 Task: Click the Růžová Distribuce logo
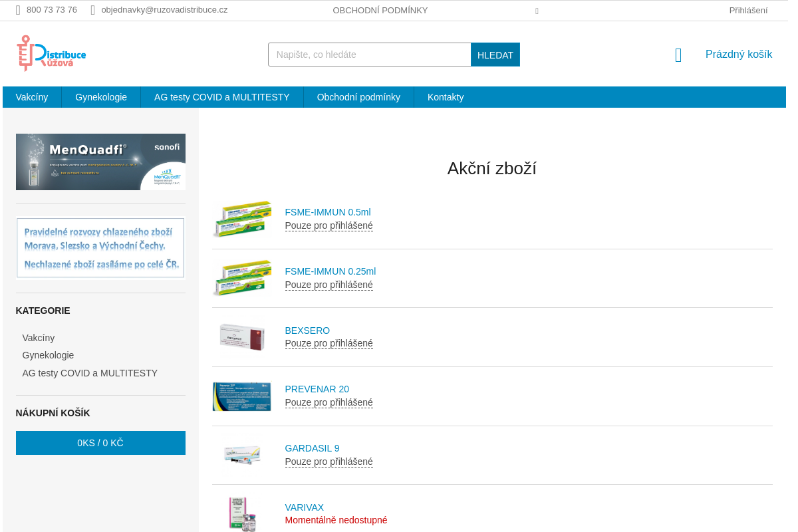click(x=51, y=53)
